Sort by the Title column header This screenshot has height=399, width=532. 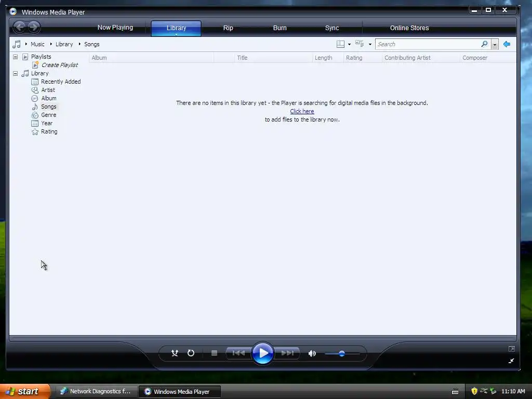click(x=273, y=58)
